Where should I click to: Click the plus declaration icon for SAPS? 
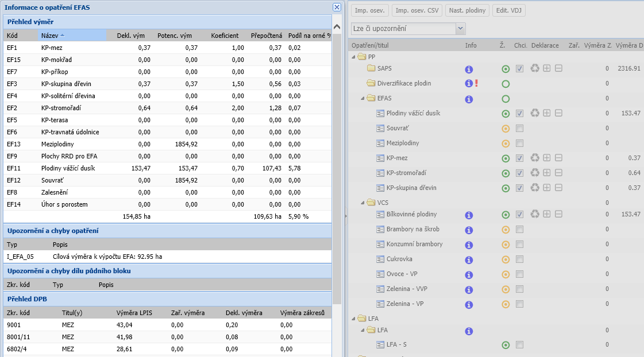[547, 68]
